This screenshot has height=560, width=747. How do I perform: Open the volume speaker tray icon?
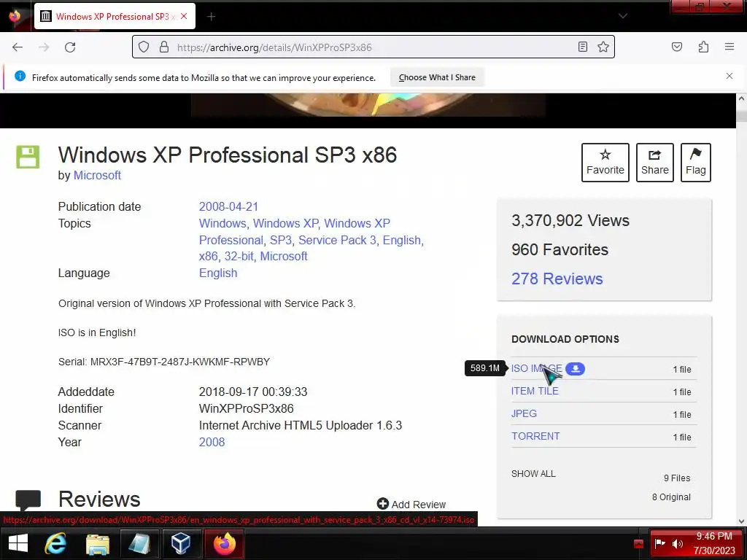click(678, 543)
